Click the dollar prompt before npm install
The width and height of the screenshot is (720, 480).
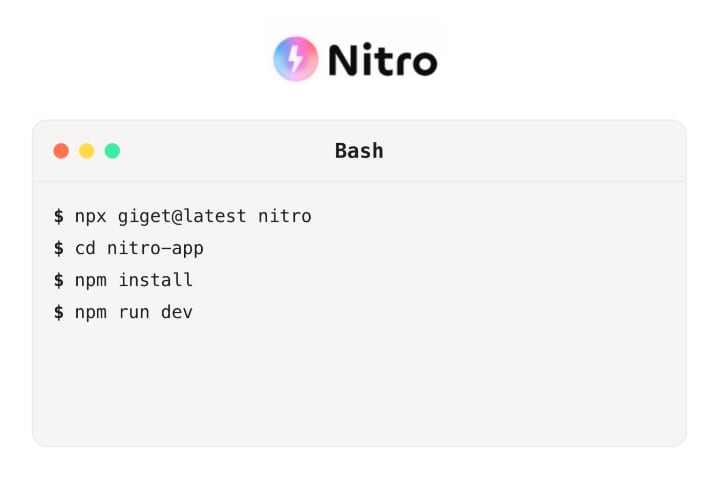(x=59, y=280)
